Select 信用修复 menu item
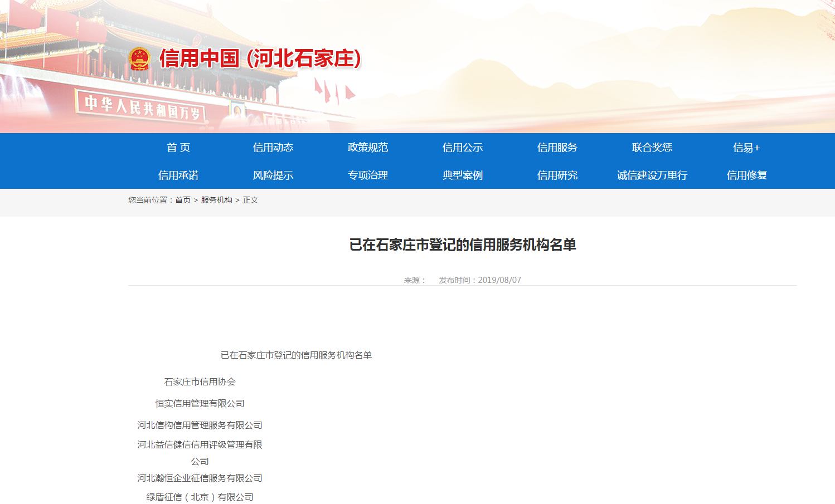The image size is (835, 504). point(747,175)
